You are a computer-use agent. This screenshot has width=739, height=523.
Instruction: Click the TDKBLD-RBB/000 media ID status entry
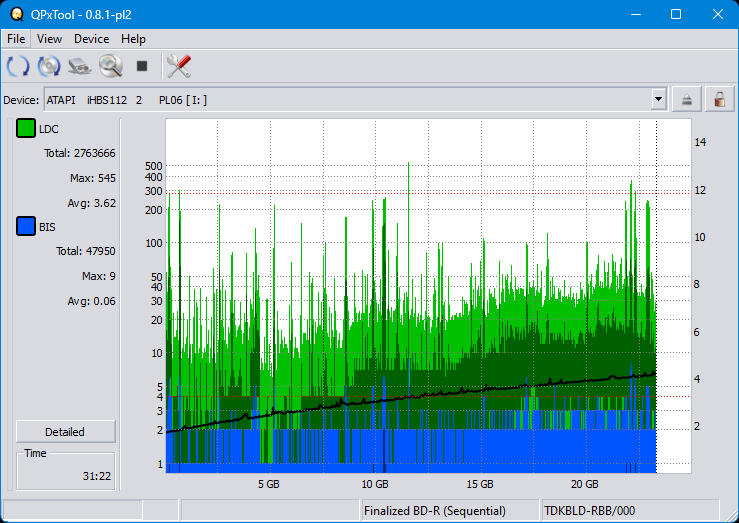(589, 511)
